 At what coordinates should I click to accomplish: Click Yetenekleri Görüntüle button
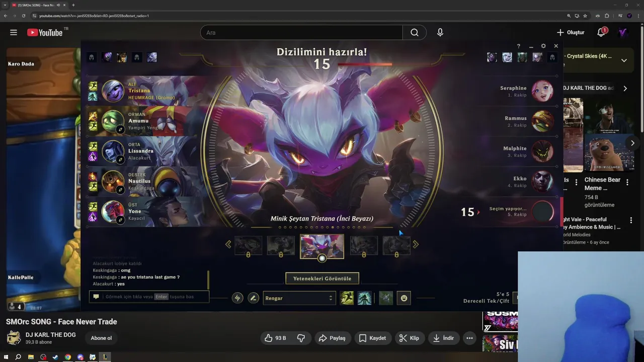(x=322, y=279)
